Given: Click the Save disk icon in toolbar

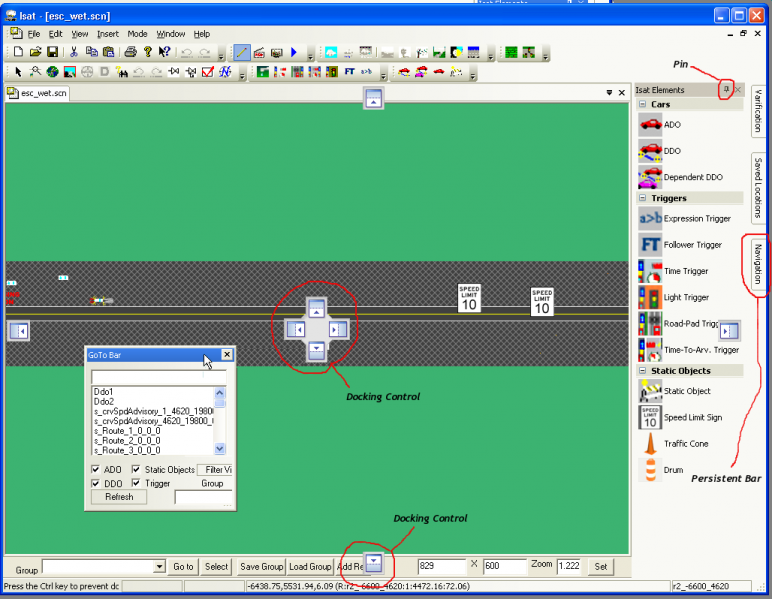Looking at the screenshot, I should 53,52.
